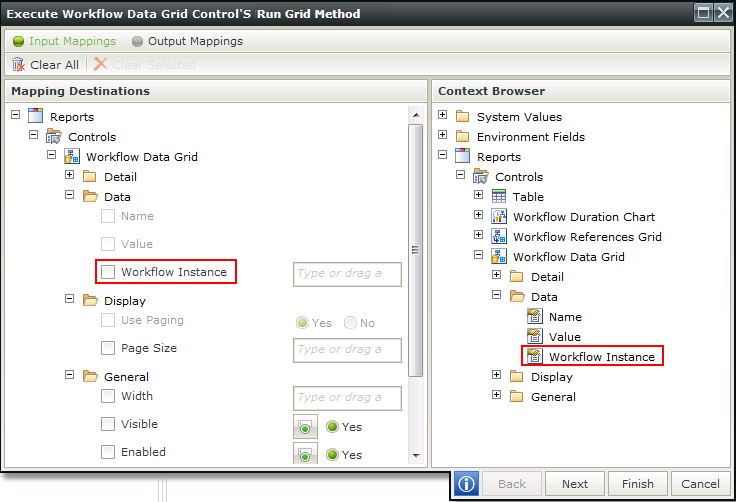The height and width of the screenshot is (502, 736).
Task: Tick the Visible checkbox
Action: pyautogui.click(x=108, y=424)
